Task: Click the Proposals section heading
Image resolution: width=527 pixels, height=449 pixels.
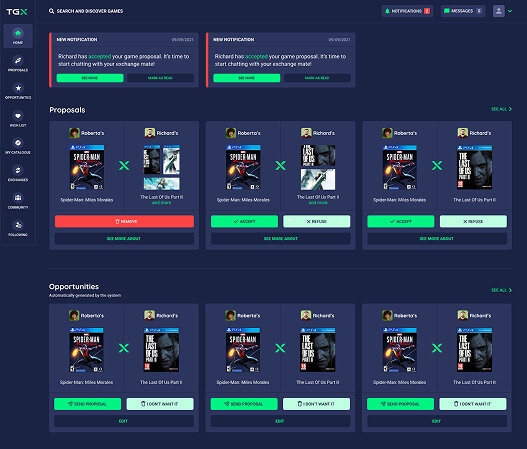Action: pyautogui.click(x=67, y=110)
